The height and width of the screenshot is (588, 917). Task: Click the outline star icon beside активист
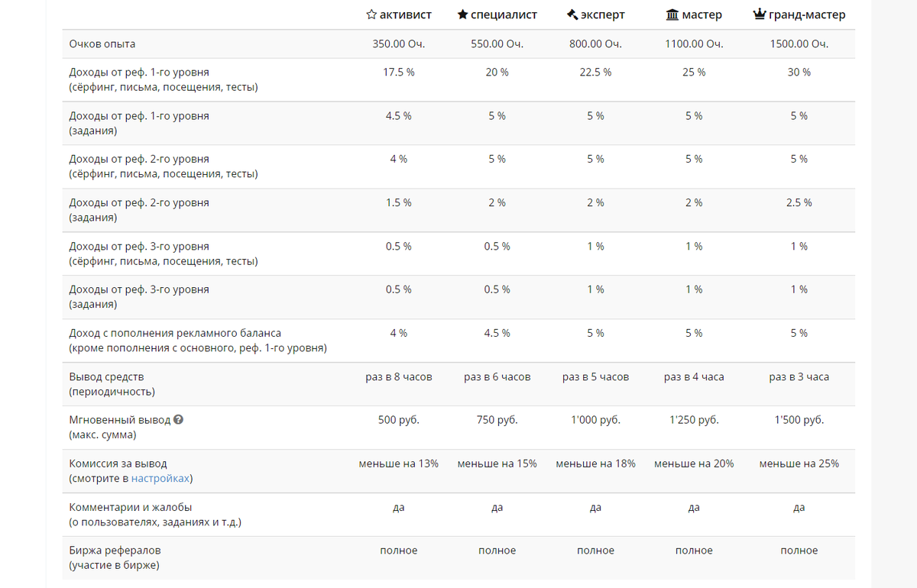point(371,15)
